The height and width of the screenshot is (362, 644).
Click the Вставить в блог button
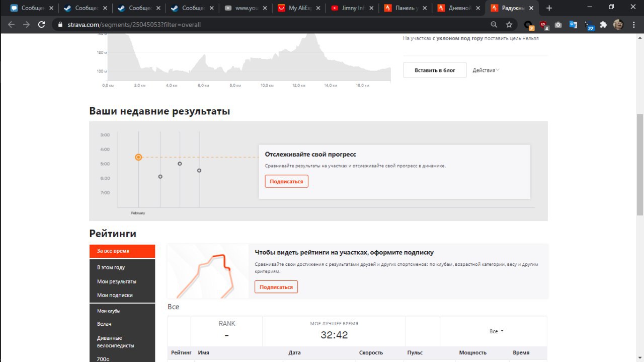click(x=435, y=70)
